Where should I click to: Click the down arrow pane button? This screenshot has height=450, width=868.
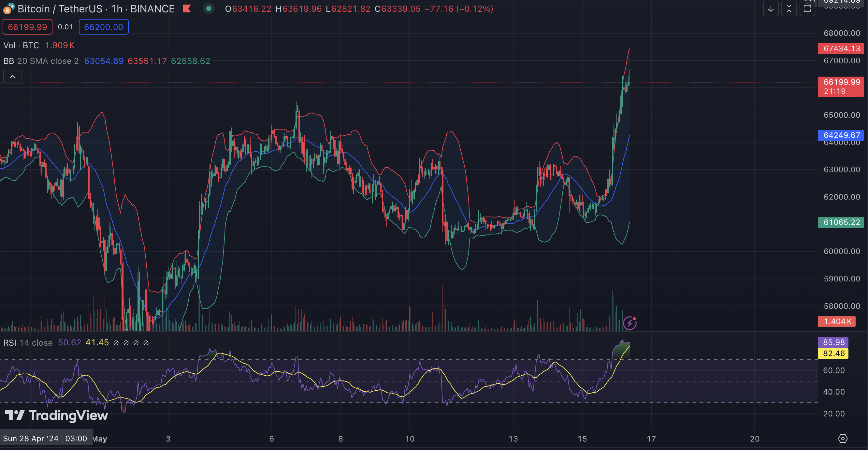click(770, 9)
